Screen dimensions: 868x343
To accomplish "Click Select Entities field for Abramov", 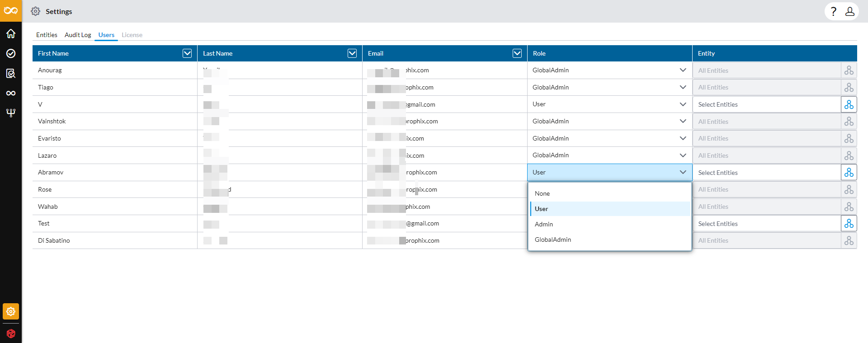I will pos(767,173).
